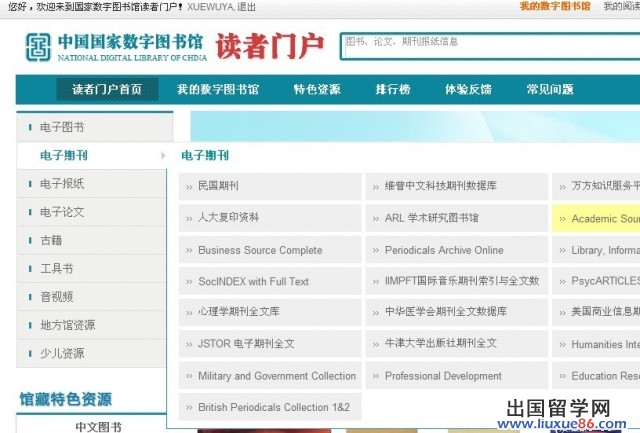Image resolution: width=640 pixels, height=433 pixels.
Task: Open 我的数字图书馆 navigation tab
Action: tap(218, 89)
